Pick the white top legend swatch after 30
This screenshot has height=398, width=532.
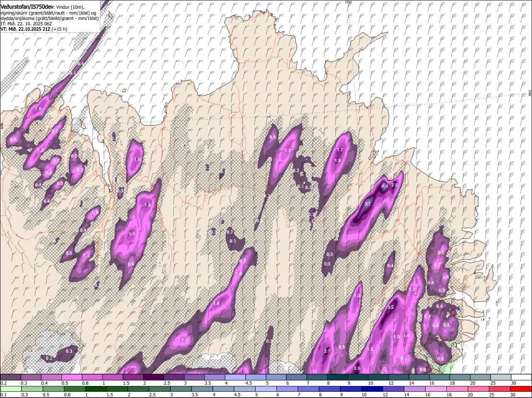(521, 377)
